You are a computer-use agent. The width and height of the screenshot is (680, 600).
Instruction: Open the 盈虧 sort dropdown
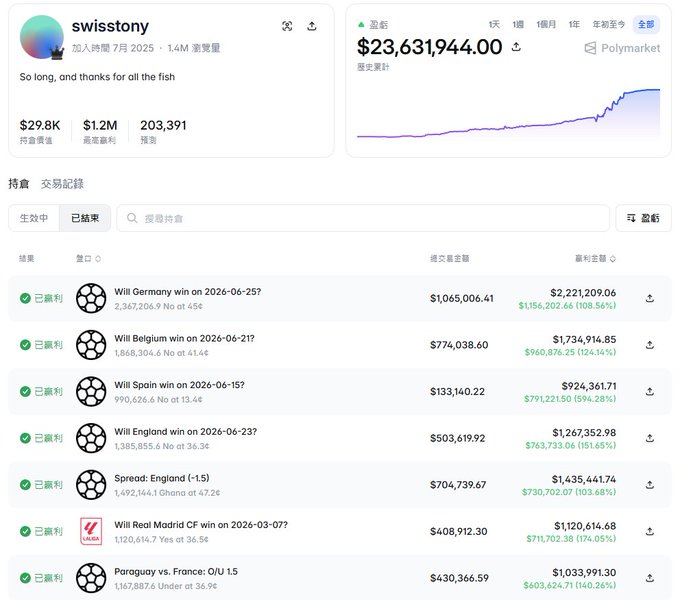pos(643,218)
